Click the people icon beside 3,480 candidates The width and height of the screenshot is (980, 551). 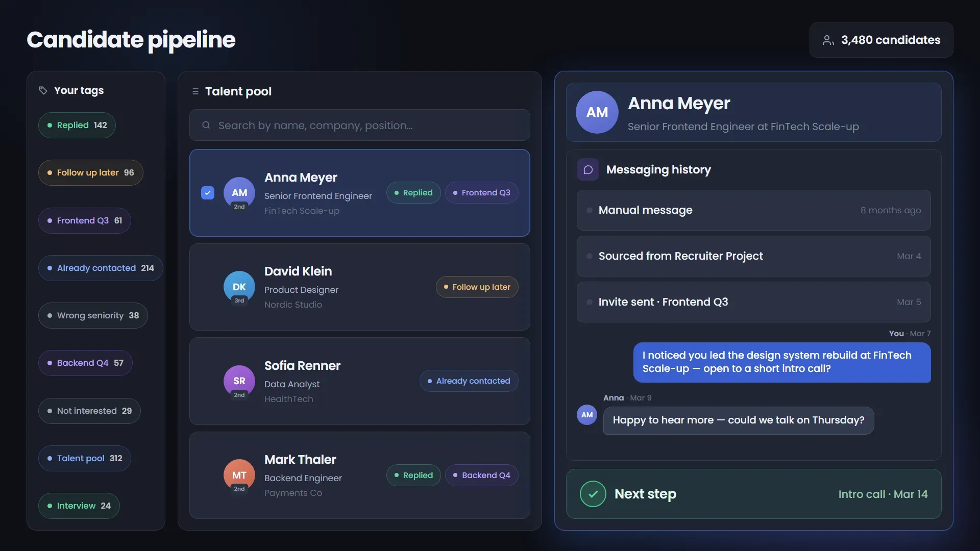(828, 40)
